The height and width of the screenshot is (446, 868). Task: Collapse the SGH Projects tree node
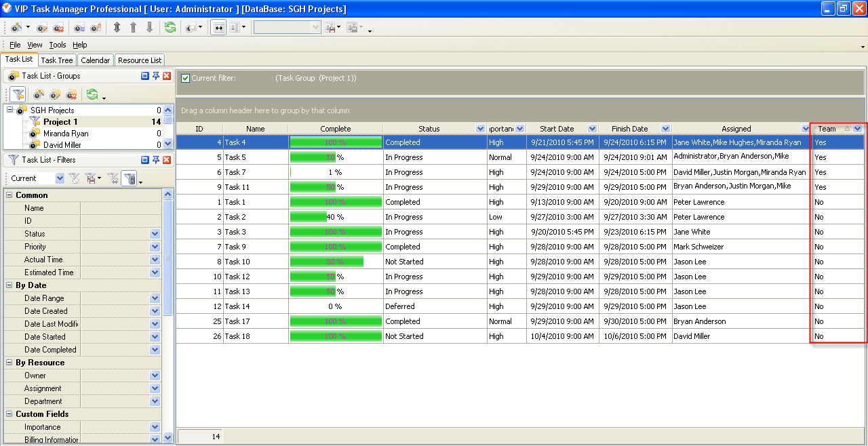(9, 110)
